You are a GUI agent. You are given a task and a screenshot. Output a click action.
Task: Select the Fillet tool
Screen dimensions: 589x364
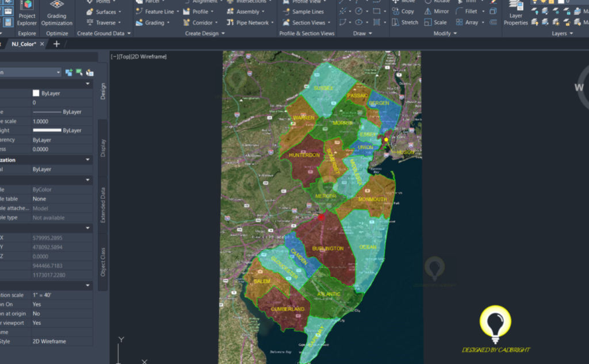[471, 11]
